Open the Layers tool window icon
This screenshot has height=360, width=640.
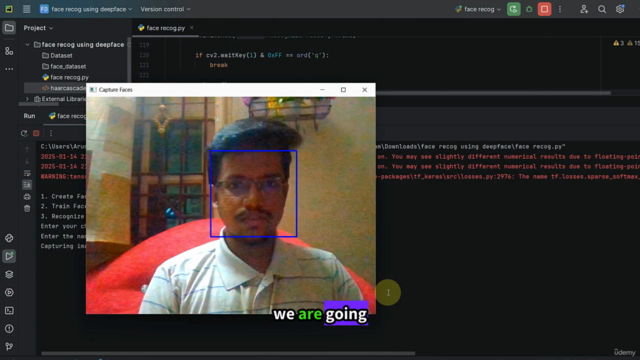point(9,274)
